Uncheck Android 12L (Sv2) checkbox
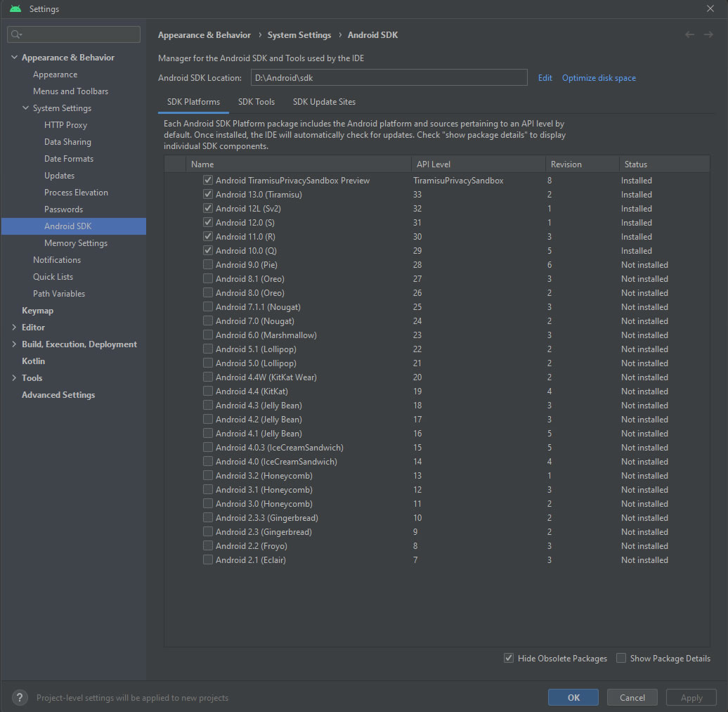The height and width of the screenshot is (712, 728). pyautogui.click(x=208, y=208)
